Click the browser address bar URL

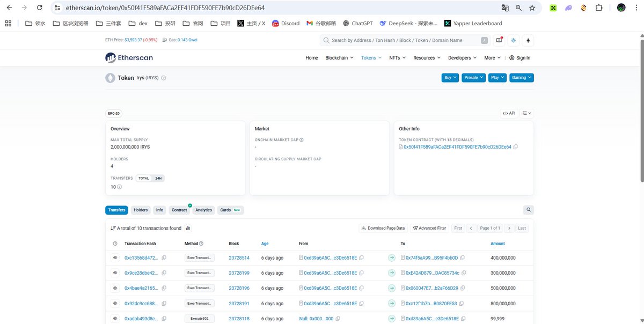coord(164,8)
